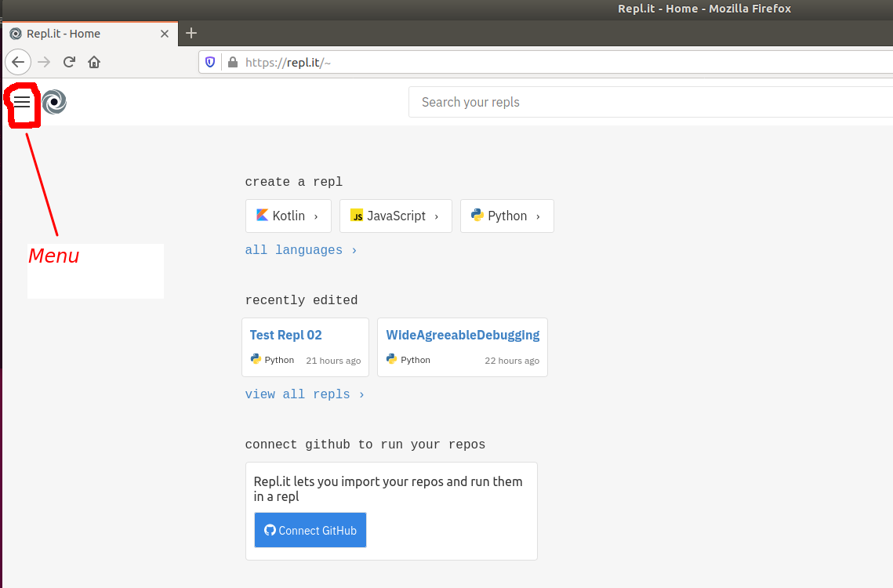
Task: Click the 'Repl.it lets you import' description text
Action: pyautogui.click(x=388, y=489)
